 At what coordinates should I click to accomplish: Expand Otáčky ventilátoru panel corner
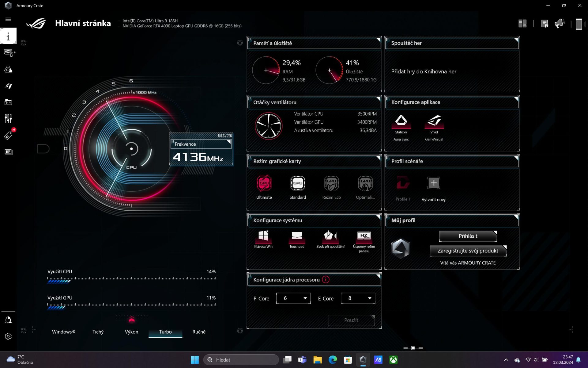(378, 99)
